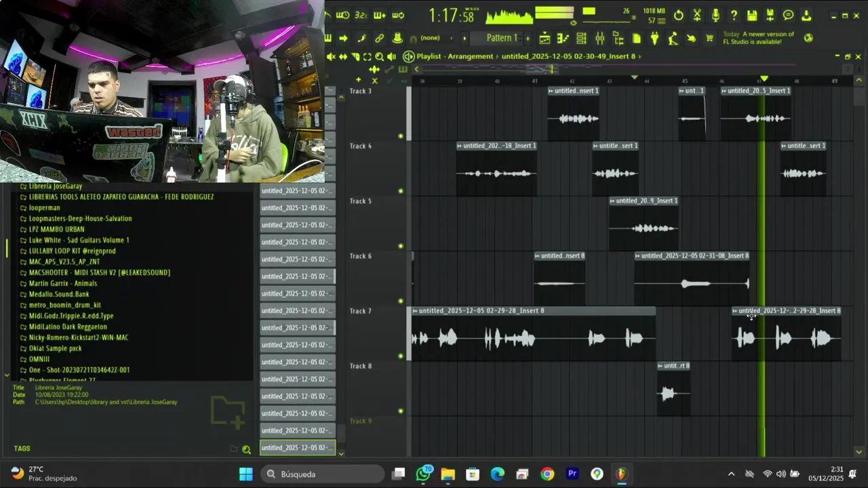Viewport: 868px width, 488px height.
Task: Render audio with save-wave icon
Action: click(x=770, y=15)
